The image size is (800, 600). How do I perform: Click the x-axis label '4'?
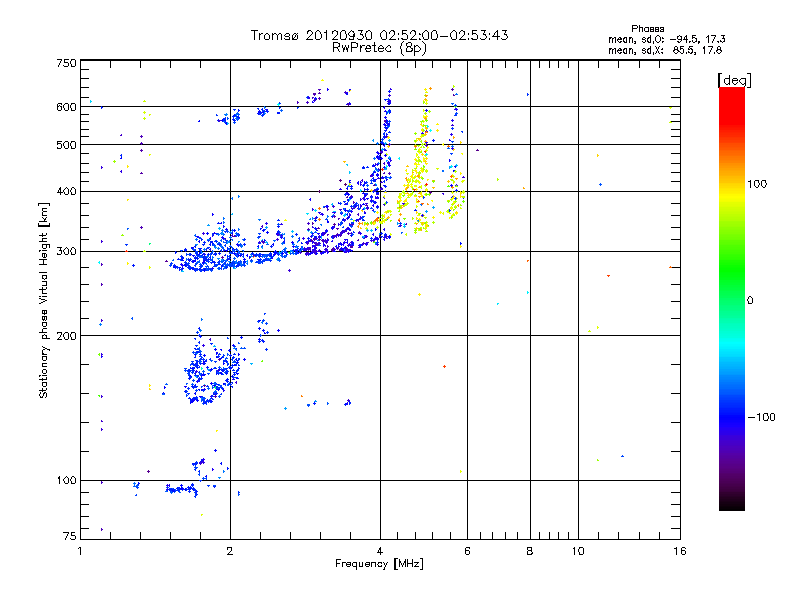[380, 551]
